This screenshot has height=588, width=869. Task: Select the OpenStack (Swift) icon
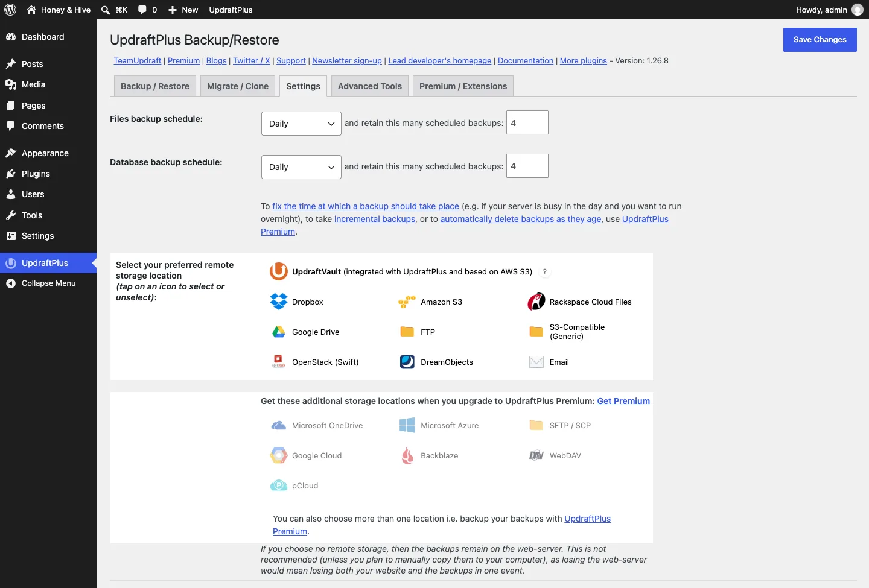click(279, 362)
